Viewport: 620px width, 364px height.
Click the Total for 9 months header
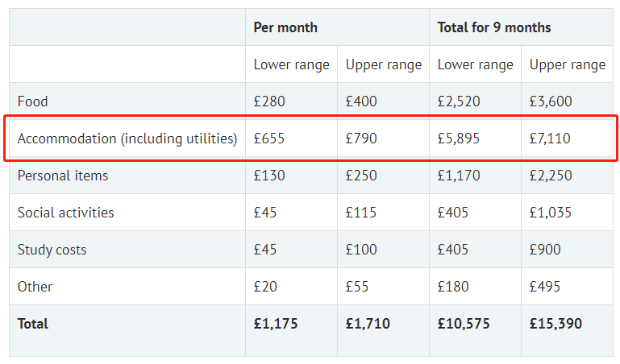(x=494, y=27)
